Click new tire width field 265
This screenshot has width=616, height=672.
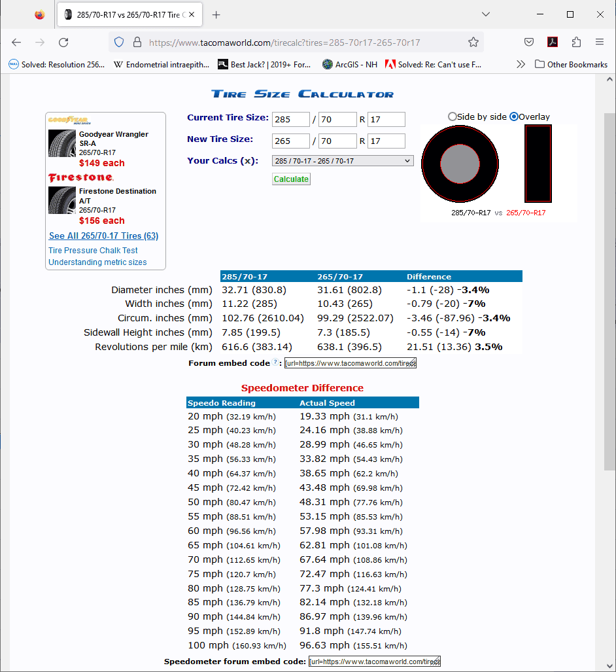coord(291,141)
